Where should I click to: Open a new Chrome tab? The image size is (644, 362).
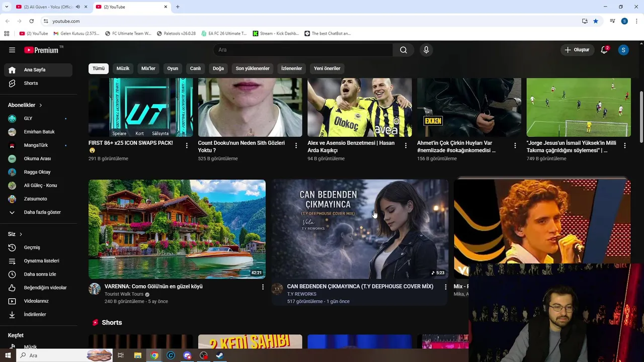pos(178,7)
